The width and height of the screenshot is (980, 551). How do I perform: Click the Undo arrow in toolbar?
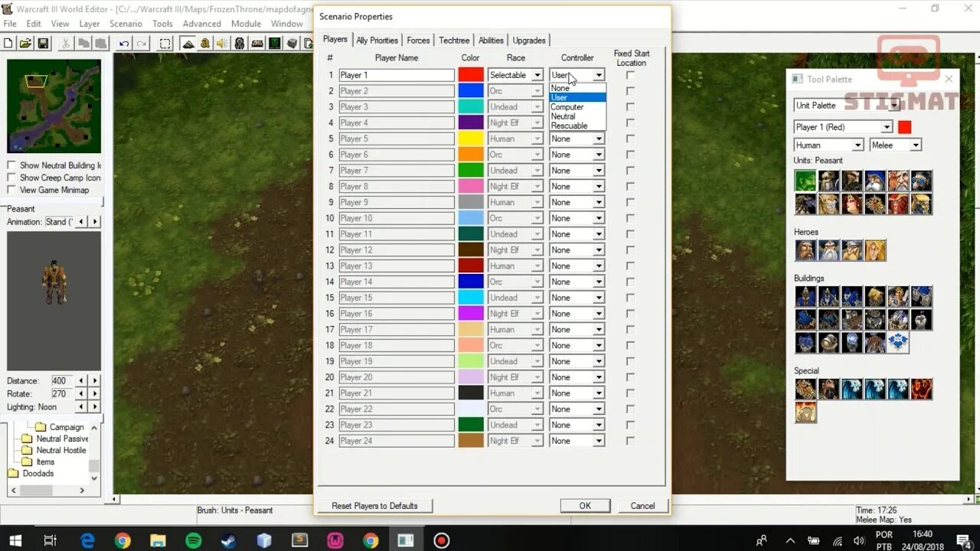[123, 44]
